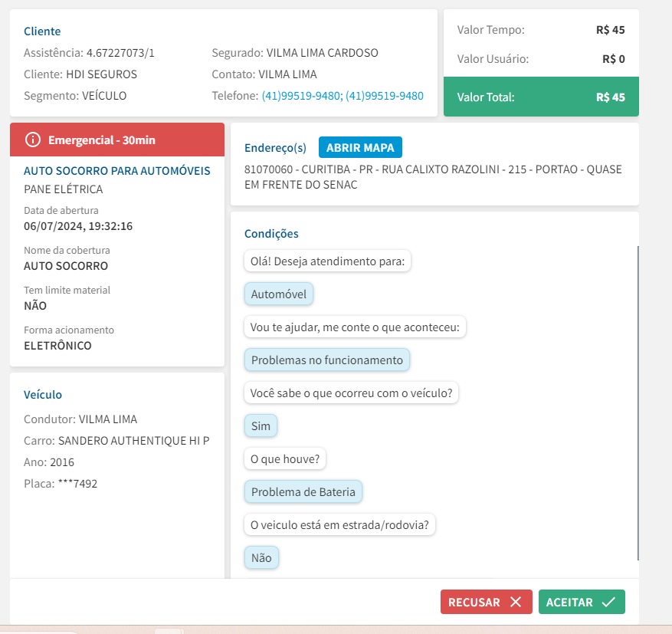
Task: Click the green Valor Total bar
Action: 540,97
